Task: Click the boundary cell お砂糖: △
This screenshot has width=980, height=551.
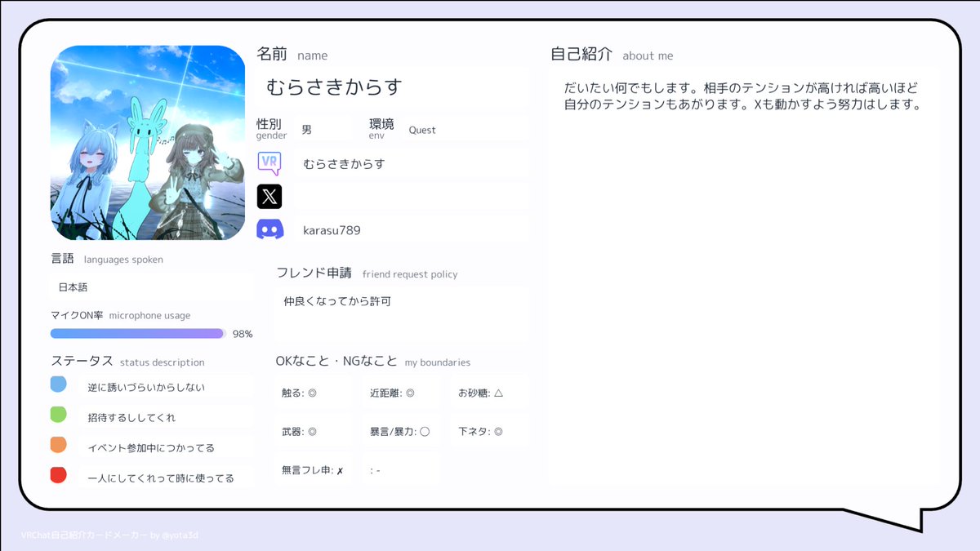Action: (x=491, y=393)
